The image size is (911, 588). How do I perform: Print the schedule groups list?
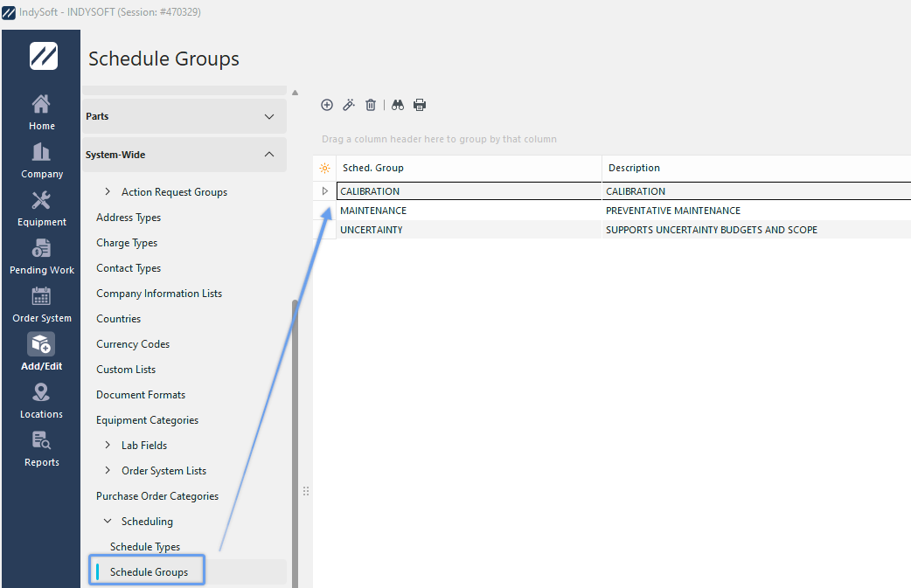420,105
